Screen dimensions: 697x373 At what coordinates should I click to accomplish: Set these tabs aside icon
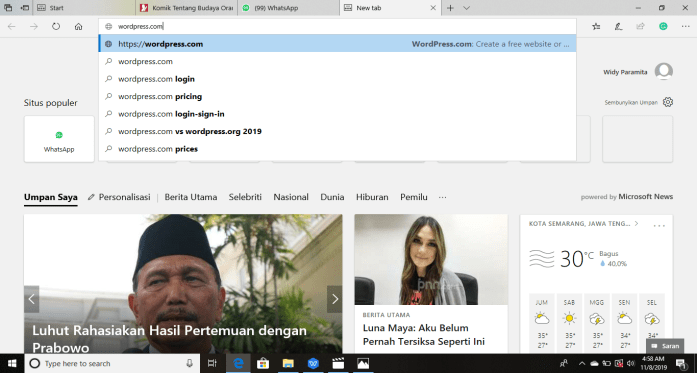(x=25, y=8)
